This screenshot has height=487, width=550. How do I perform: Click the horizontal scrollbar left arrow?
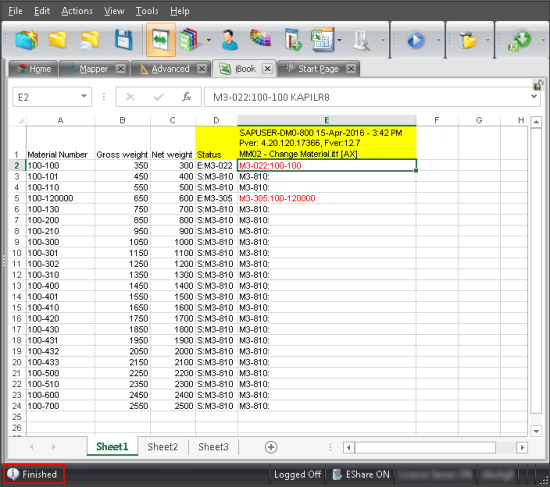349,447
